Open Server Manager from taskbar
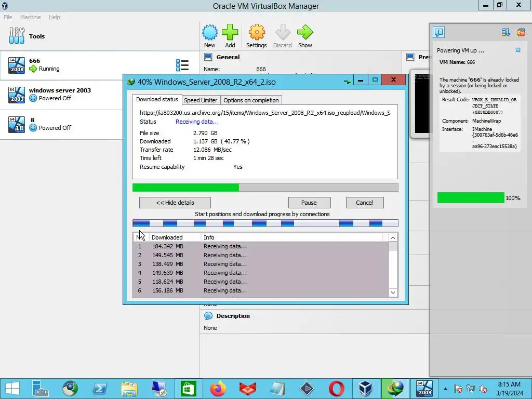The width and height of the screenshot is (532, 399). [41, 389]
